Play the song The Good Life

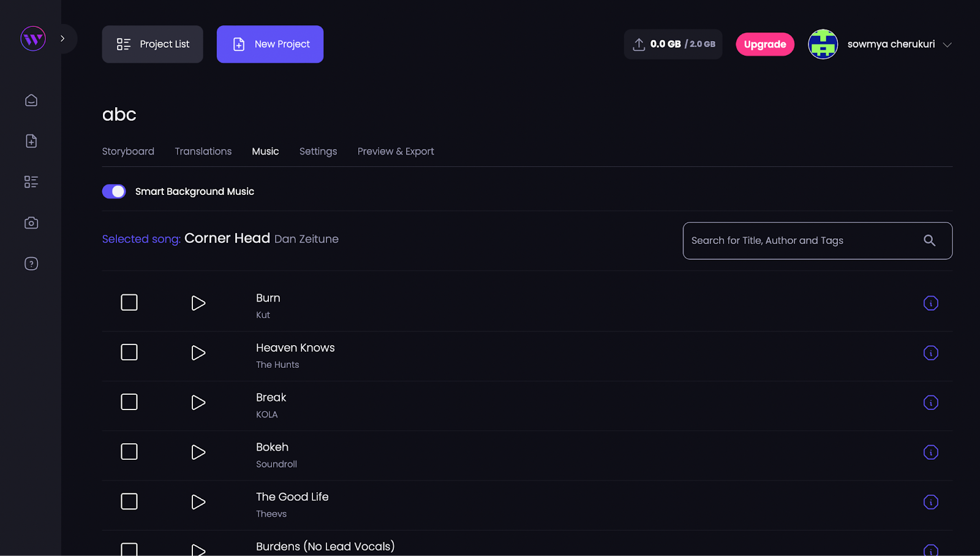point(198,501)
